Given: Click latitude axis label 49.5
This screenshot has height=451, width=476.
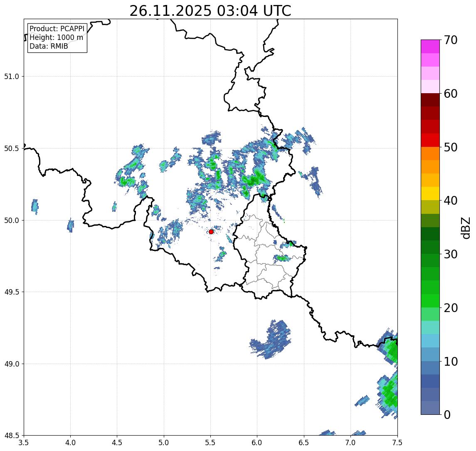Looking at the screenshot, I should [12, 292].
